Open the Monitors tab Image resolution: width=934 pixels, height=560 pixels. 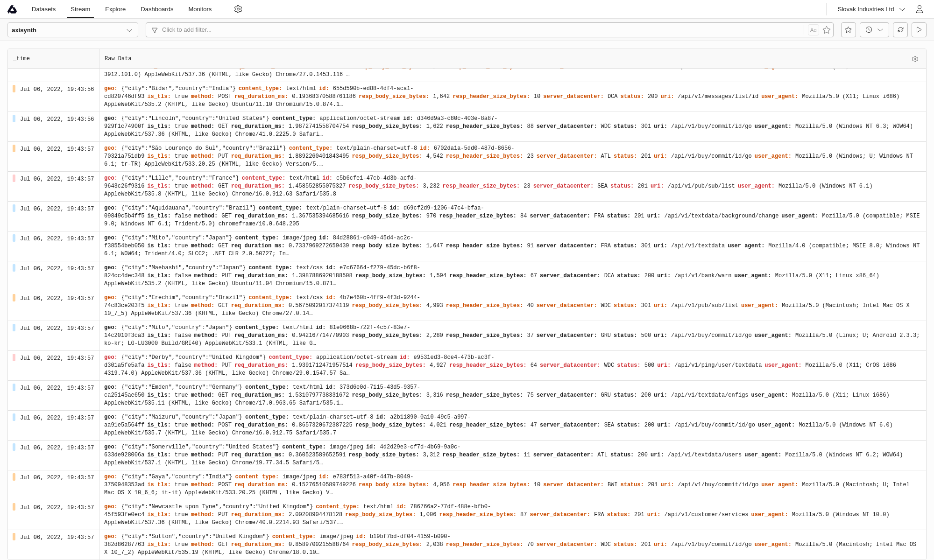pyautogui.click(x=200, y=9)
